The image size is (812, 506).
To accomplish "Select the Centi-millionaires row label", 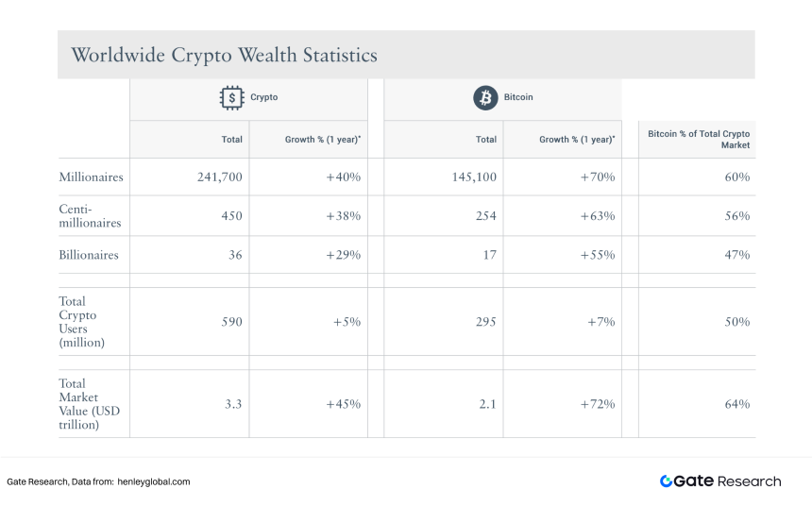I will pyautogui.click(x=92, y=215).
